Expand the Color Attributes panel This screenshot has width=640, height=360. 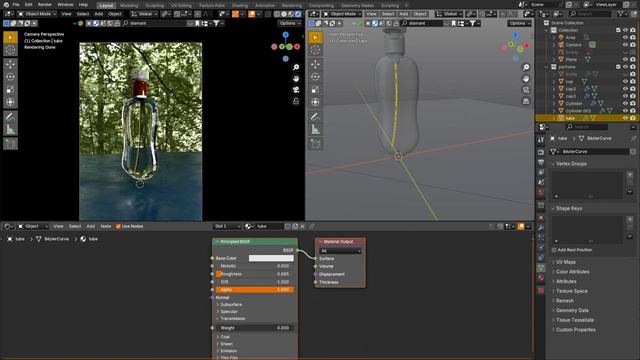(x=572, y=271)
